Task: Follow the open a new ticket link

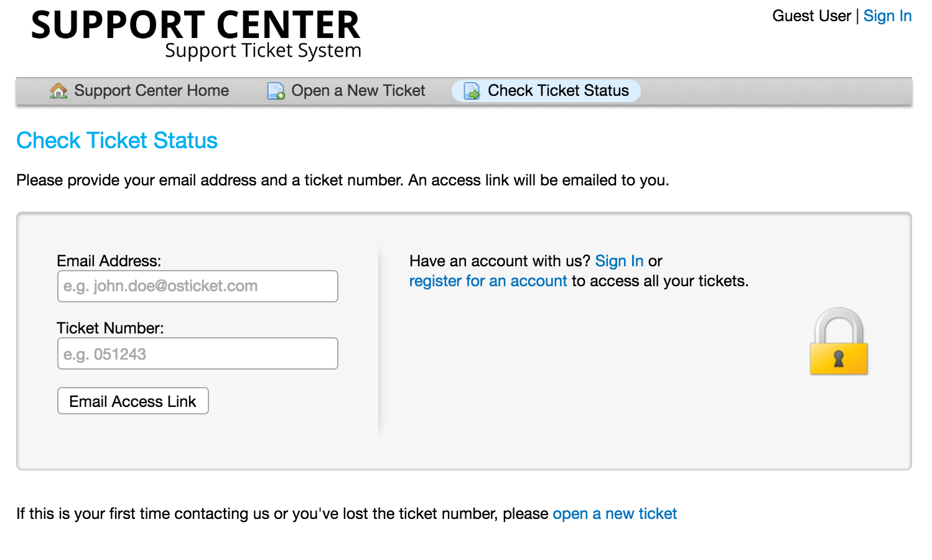Action: point(614,513)
